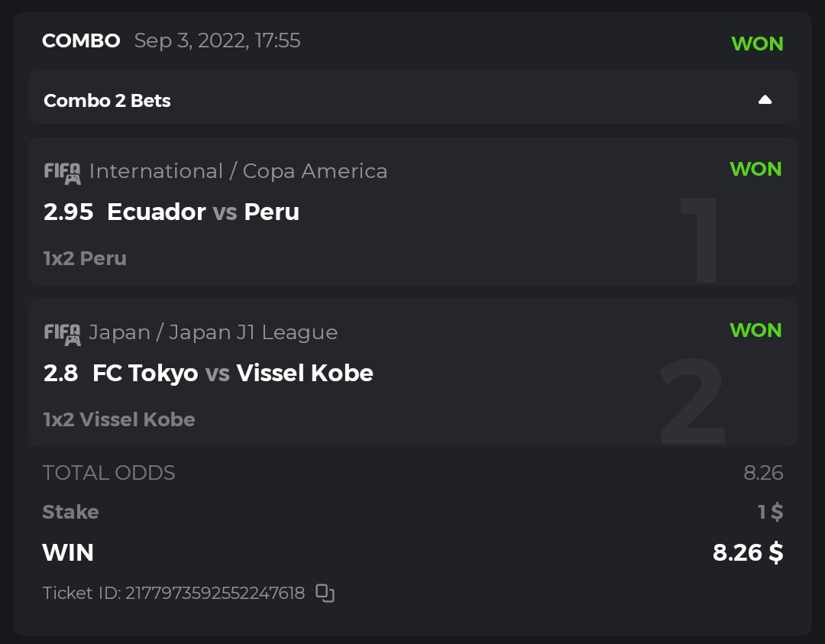Select the FC Tokyo team name
The image size is (825, 644).
click(145, 373)
